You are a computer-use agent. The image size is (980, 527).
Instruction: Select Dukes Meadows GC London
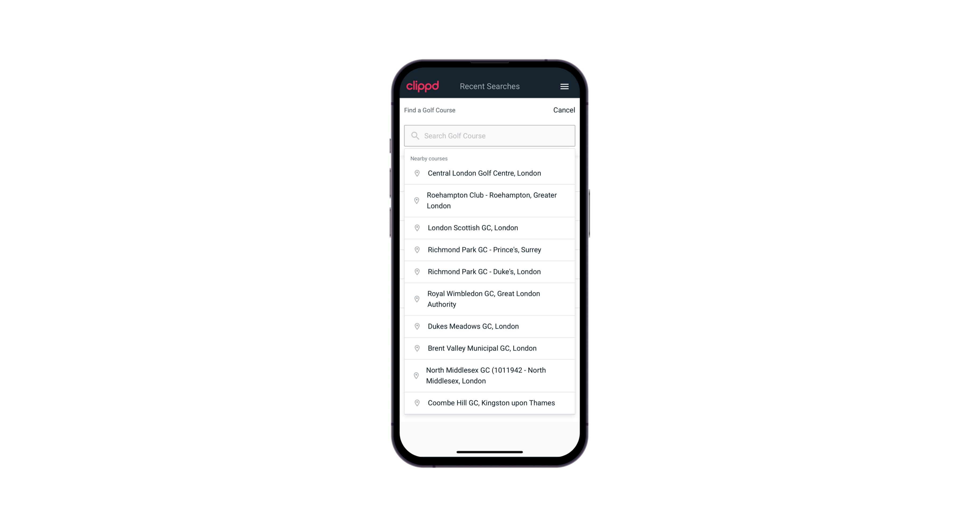(489, 326)
